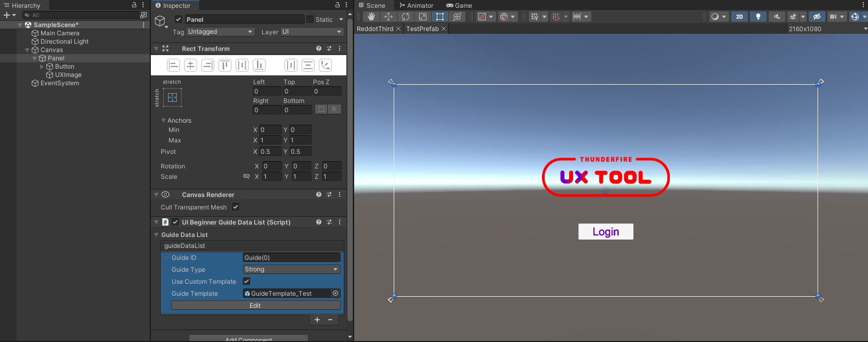Open Canvas Renderer more options menu

(x=340, y=194)
